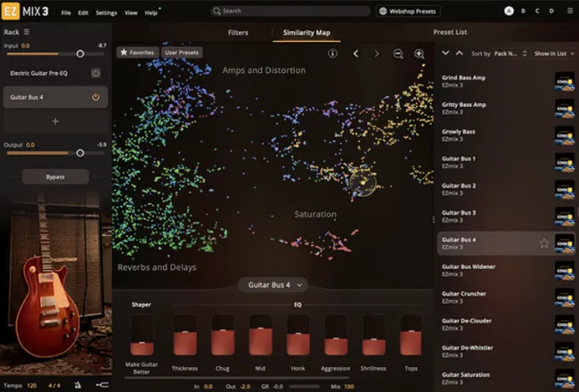Select the Guitar Cruncher preset
This screenshot has width=579, height=392.
tap(506, 297)
